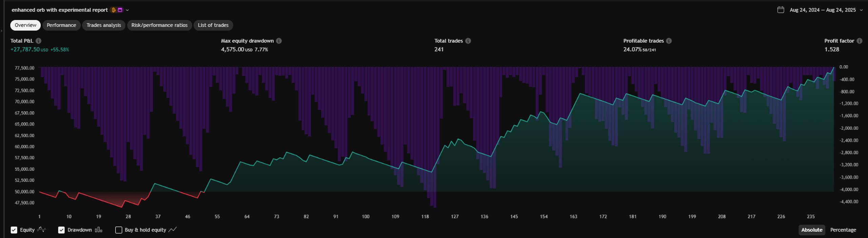Open the List of trades tab
The width and height of the screenshot is (868, 238).
213,25
